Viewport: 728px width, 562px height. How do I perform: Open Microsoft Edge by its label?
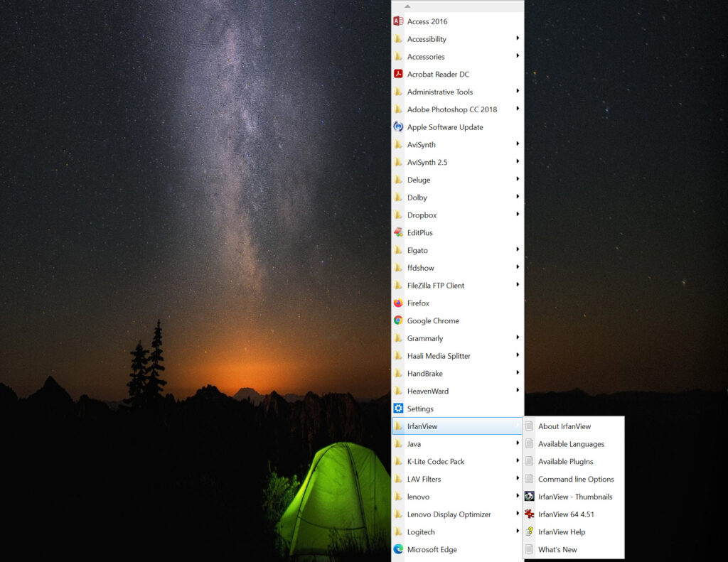click(432, 549)
